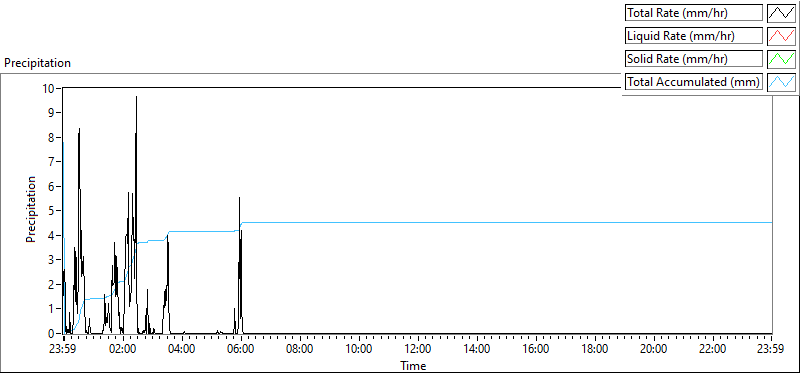
Task: Select the Liquid Rate (mm/hr) legend label
Action: (694, 36)
